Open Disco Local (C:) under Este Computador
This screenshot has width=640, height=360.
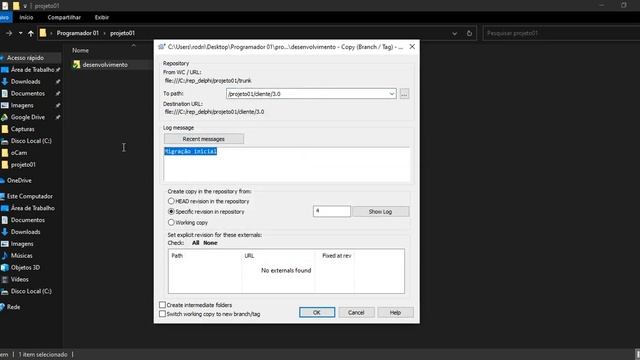click(31, 291)
